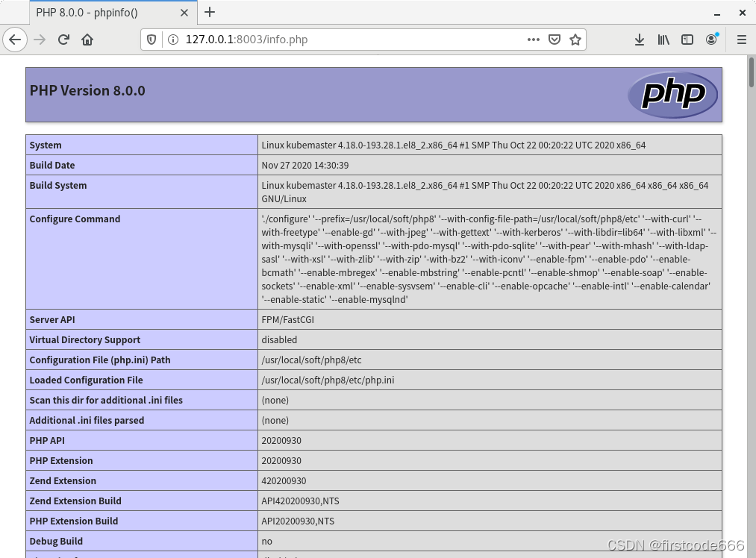
Task: Click the 'System' row label
Action: coord(46,145)
